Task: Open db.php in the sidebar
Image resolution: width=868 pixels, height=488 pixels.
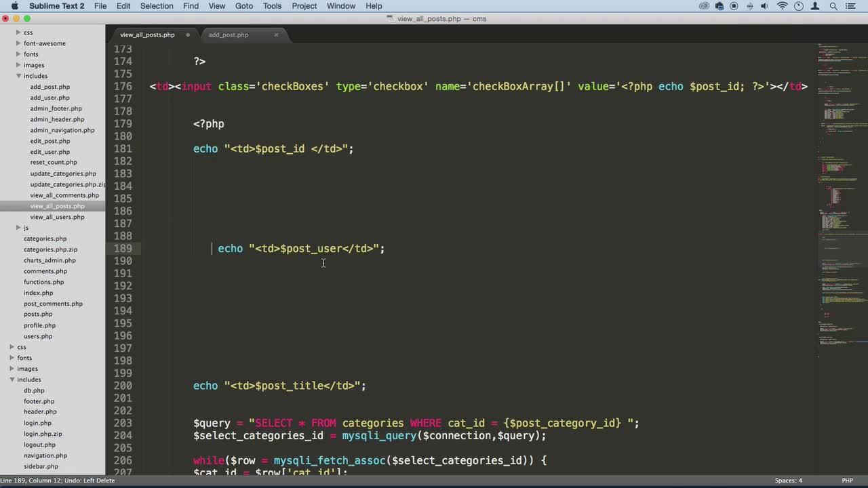Action: click(34, 390)
